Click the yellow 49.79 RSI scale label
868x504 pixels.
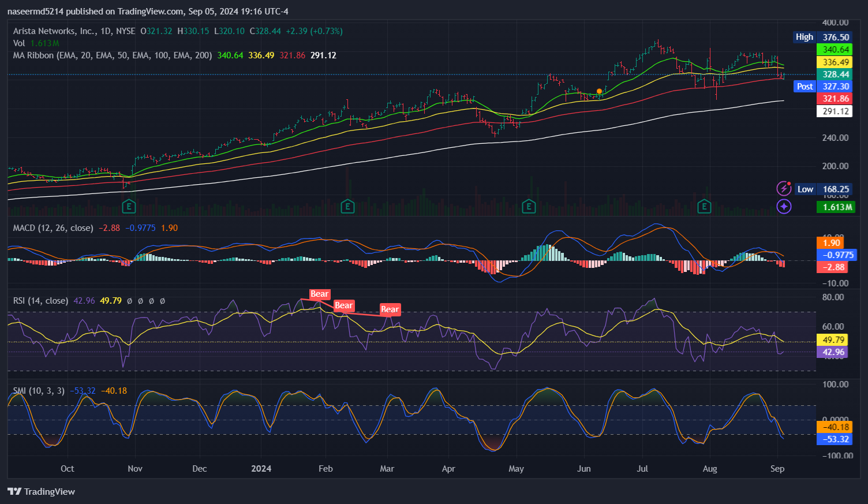pyautogui.click(x=832, y=340)
